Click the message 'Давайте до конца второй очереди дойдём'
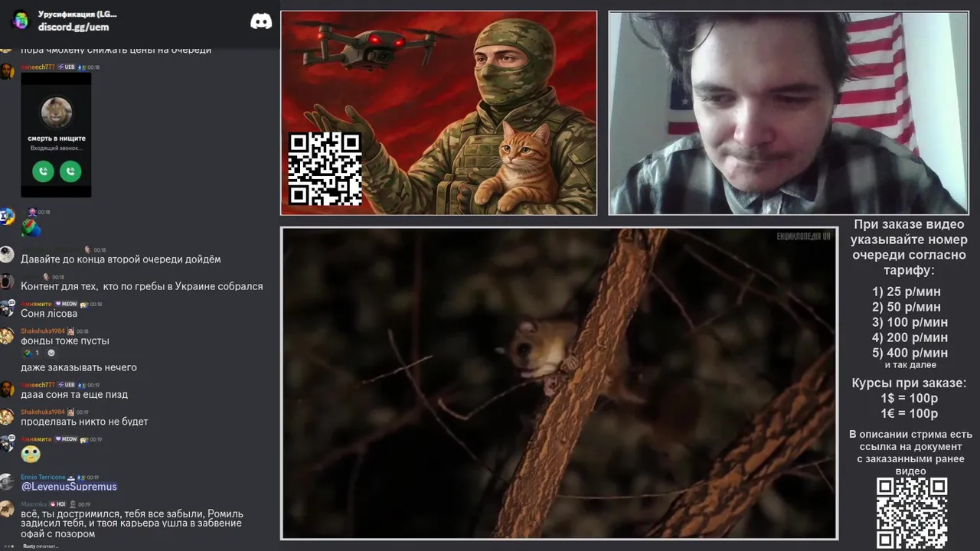Screen dimensions: 980x551 pos(121,259)
